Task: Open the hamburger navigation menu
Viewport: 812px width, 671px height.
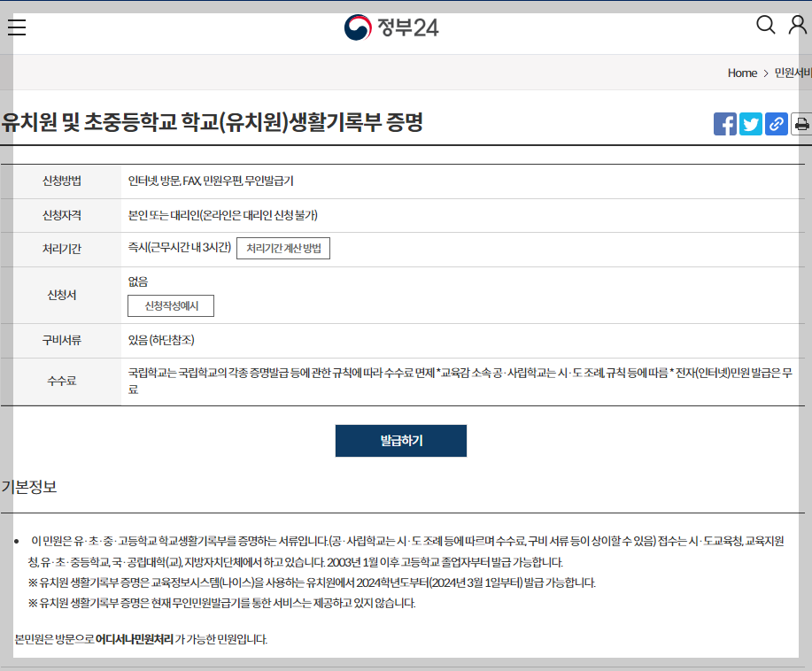Action: click(x=16, y=27)
